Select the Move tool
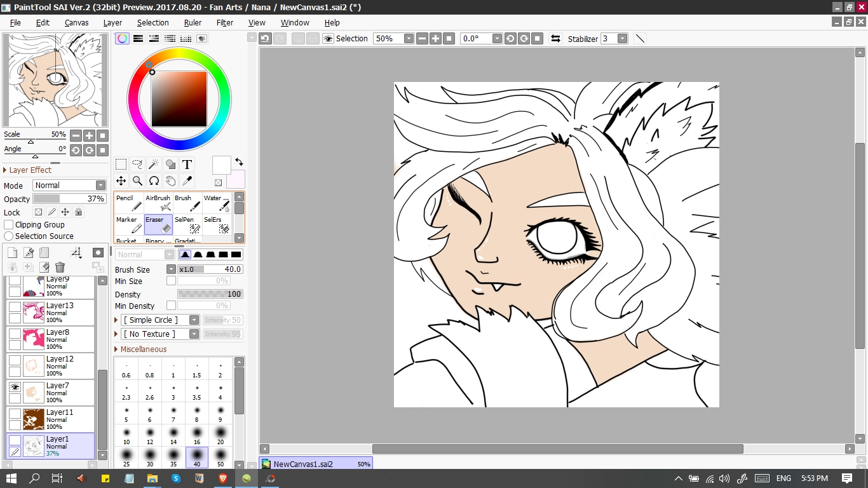The image size is (868, 488). point(121,181)
